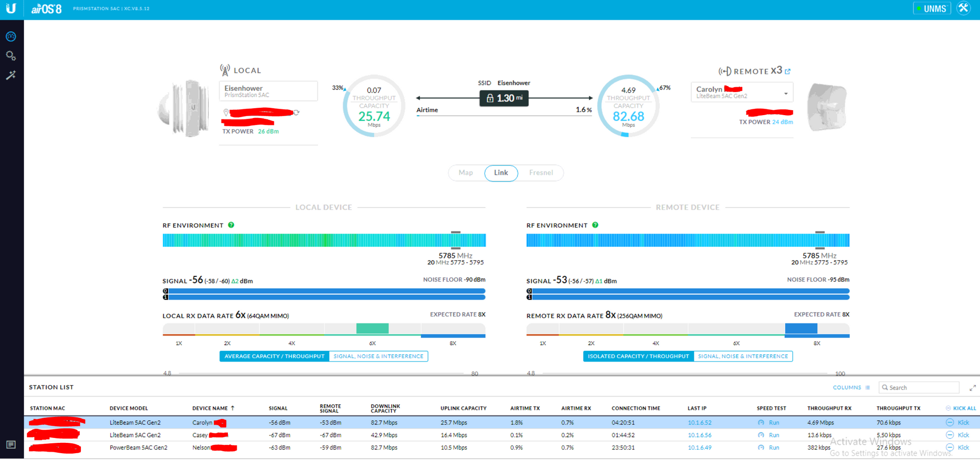
Task: Open the Columns selector for station list
Action: 851,388
